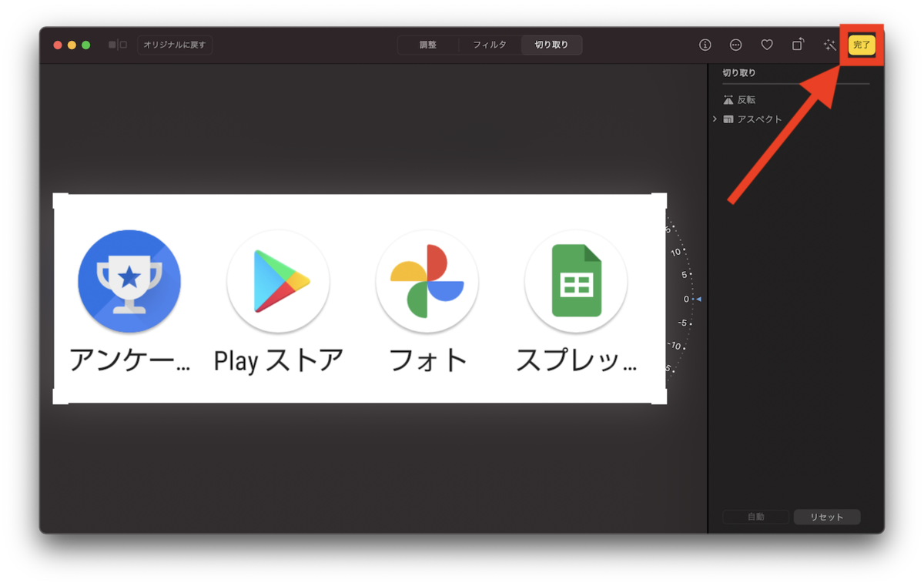Switch to the フィルタ filters tab
The width and height of the screenshot is (924, 586).
tap(490, 45)
